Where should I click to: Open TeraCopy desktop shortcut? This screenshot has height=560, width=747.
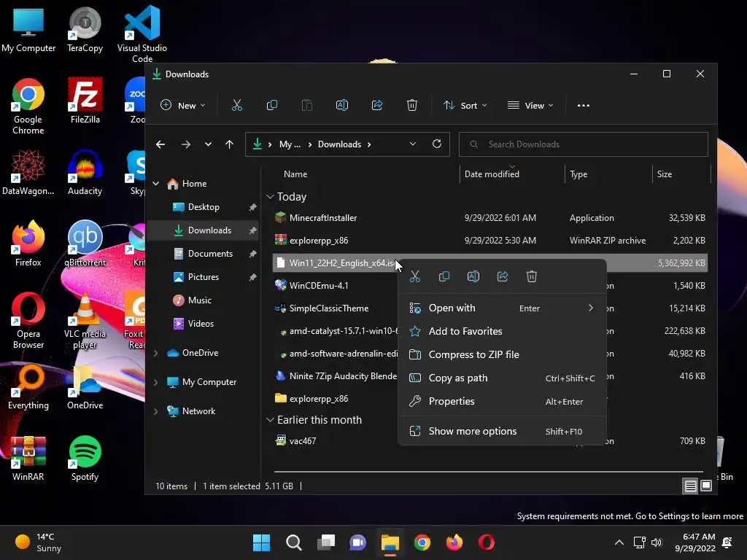point(85,29)
